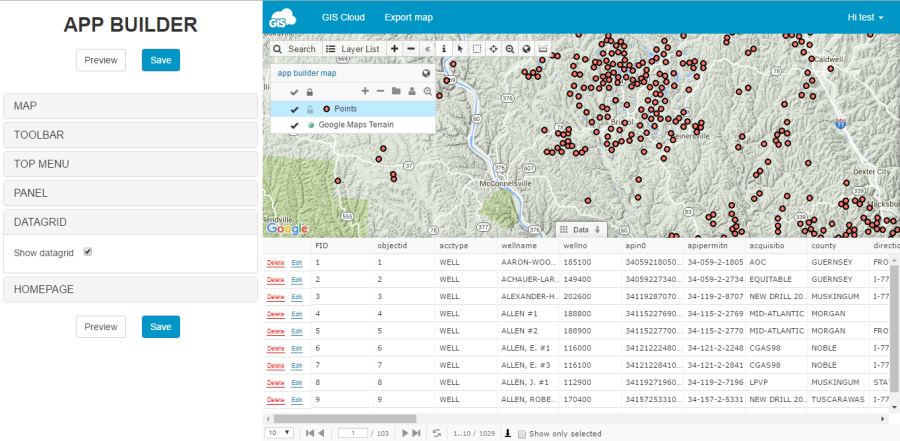Click the bottom Save button
The width and height of the screenshot is (900, 441).
[161, 327]
